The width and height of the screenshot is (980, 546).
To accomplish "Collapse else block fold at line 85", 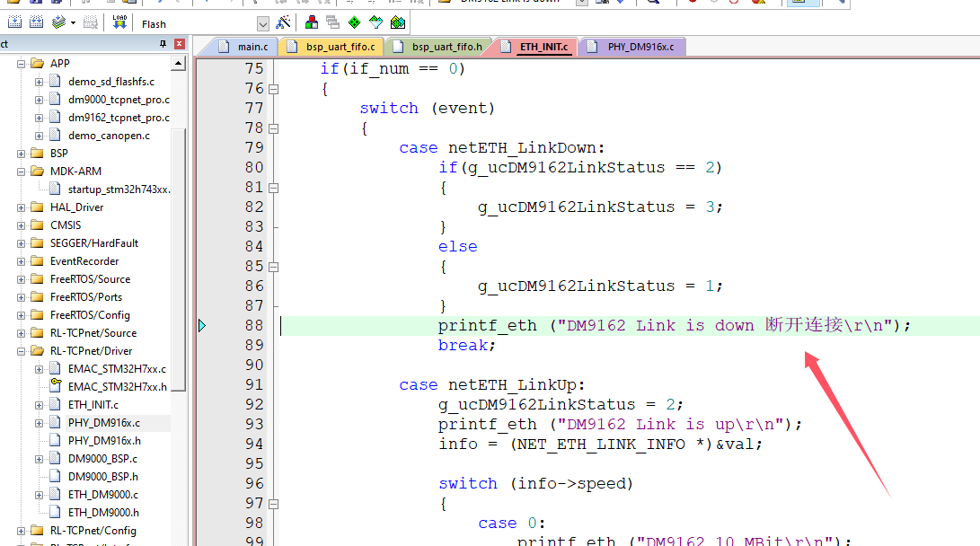I will pos(273,267).
